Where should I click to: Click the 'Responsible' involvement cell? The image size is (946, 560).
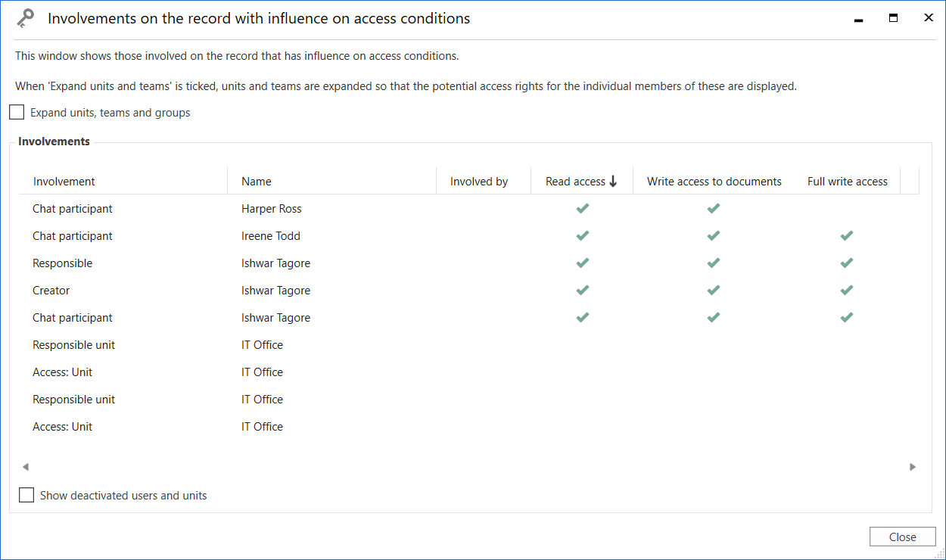(x=63, y=263)
